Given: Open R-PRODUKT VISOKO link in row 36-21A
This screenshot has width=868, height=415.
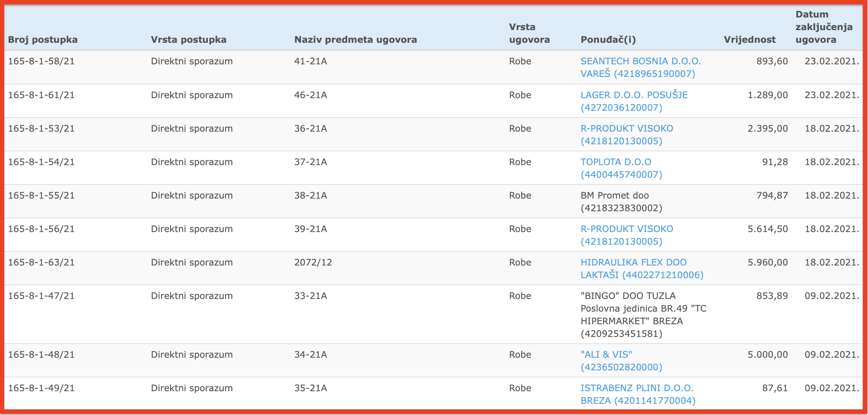Looking at the screenshot, I should click(627, 135).
